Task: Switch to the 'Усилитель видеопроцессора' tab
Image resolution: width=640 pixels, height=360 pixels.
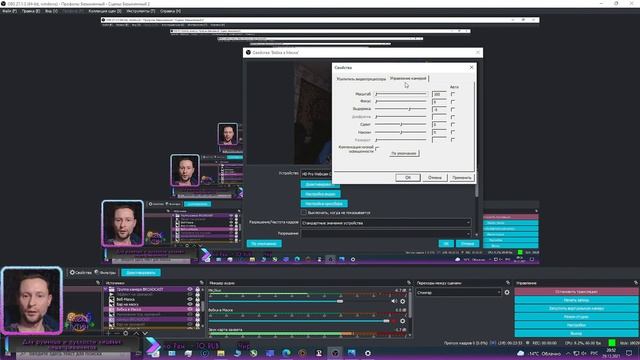Action: (x=361, y=79)
